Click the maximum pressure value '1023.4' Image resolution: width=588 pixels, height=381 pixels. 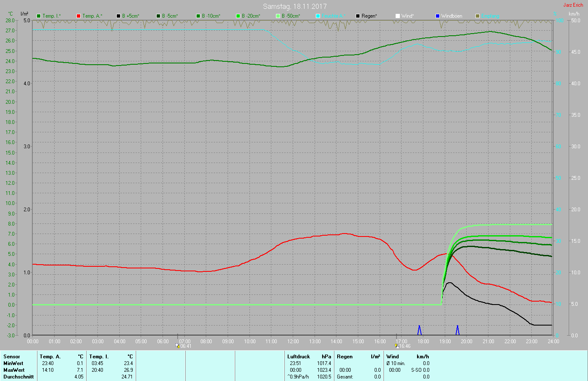pos(324,370)
